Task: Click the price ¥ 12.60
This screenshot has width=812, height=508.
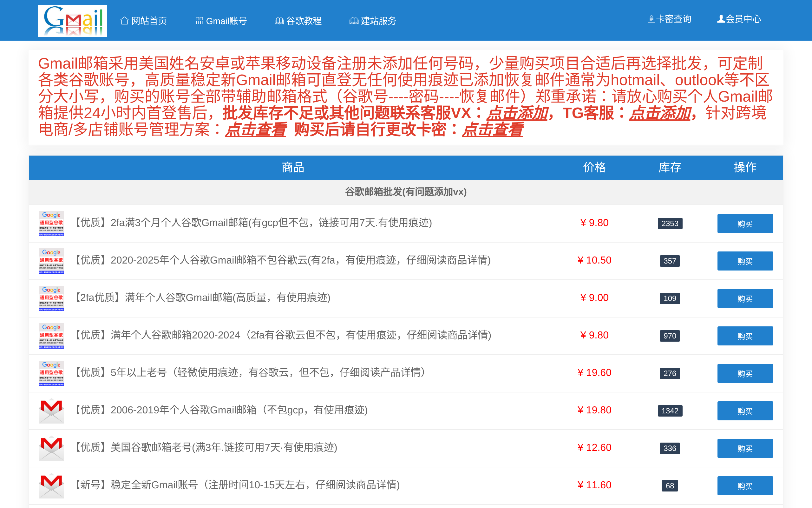Action: click(x=594, y=448)
